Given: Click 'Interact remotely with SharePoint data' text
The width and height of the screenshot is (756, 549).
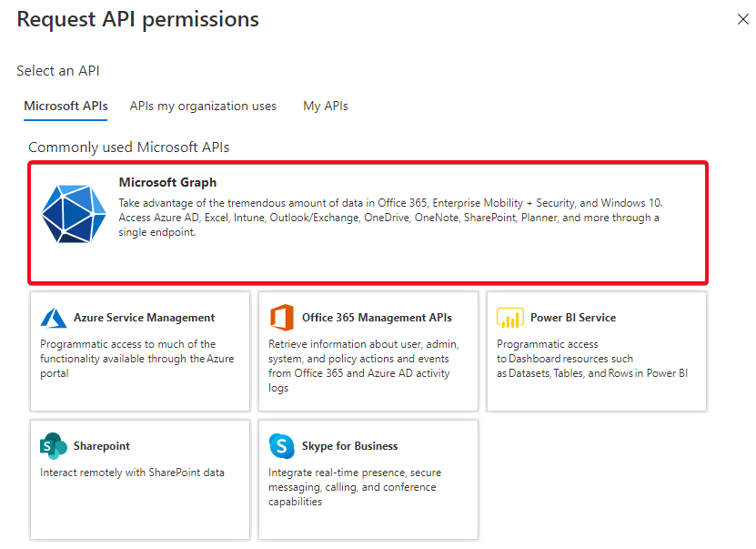Looking at the screenshot, I should (132, 473).
